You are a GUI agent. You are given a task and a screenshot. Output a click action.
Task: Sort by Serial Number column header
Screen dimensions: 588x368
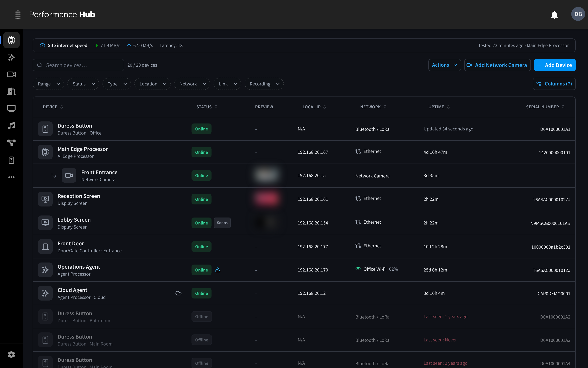click(x=545, y=107)
